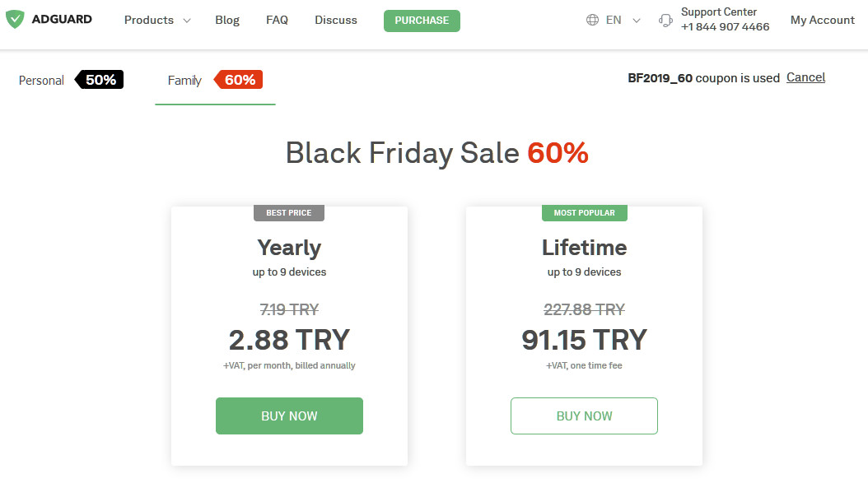Click the globe language icon
Viewport: 868px width, 483px height.
[592, 20]
